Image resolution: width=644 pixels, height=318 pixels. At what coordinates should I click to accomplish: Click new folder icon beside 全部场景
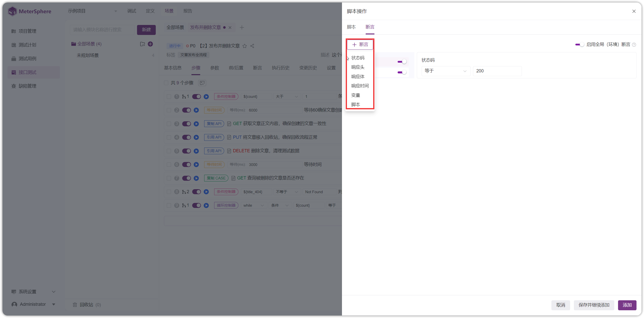click(x=142, y=44)
